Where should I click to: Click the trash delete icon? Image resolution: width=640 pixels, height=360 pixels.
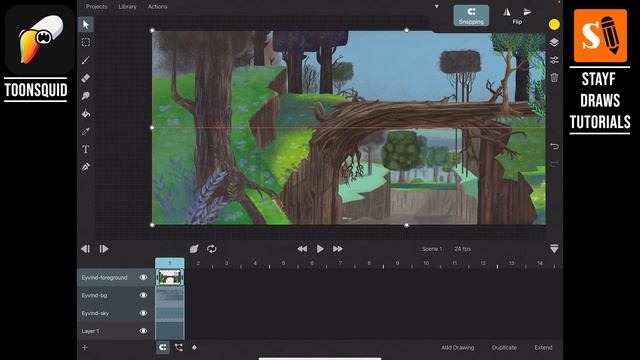[x=554, y=78]
